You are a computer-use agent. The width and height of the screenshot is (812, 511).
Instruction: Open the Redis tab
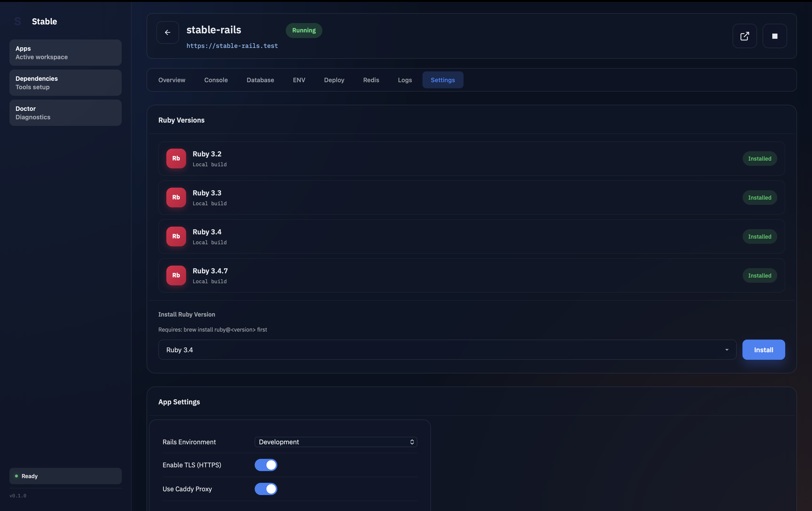tap(371, 80)
